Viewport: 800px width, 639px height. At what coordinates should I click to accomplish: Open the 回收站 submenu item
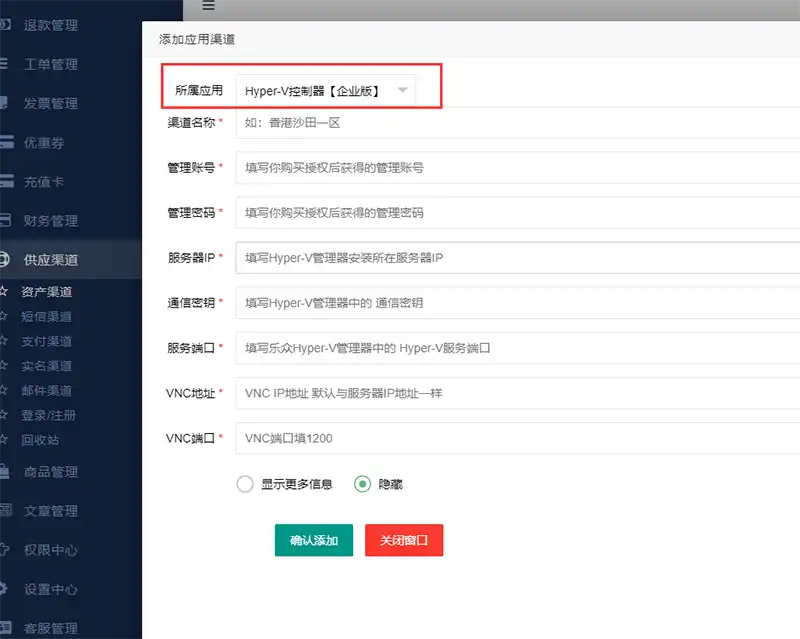pyautogui.click(x=40, y=440)
